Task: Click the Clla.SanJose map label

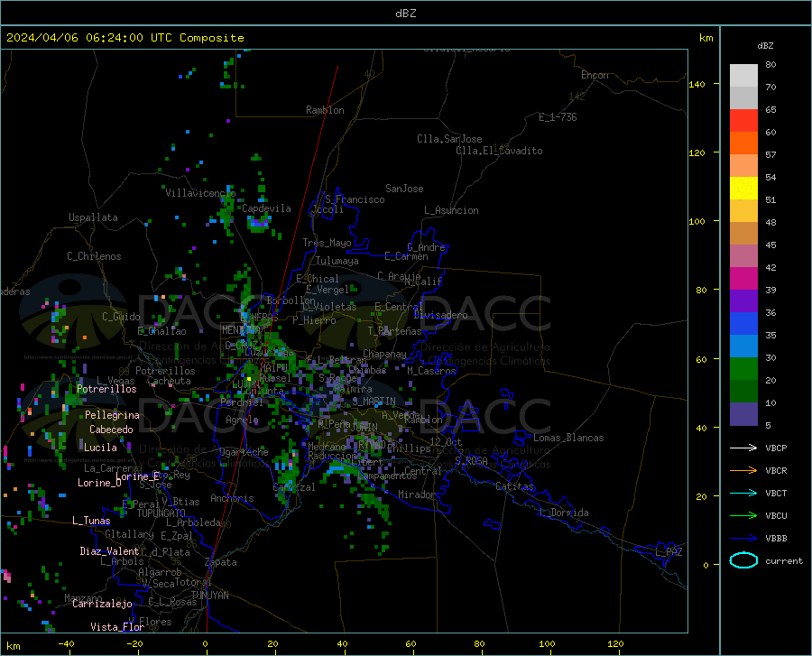Action: tap(449, 139)
